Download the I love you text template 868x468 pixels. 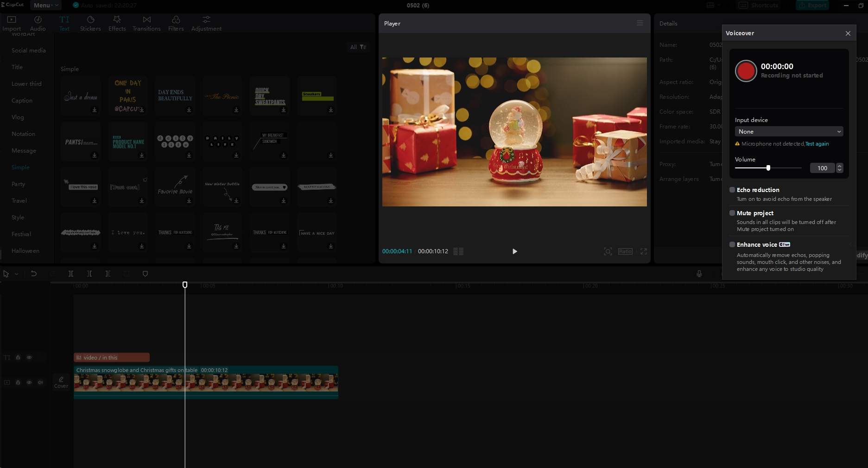(142, 246)
